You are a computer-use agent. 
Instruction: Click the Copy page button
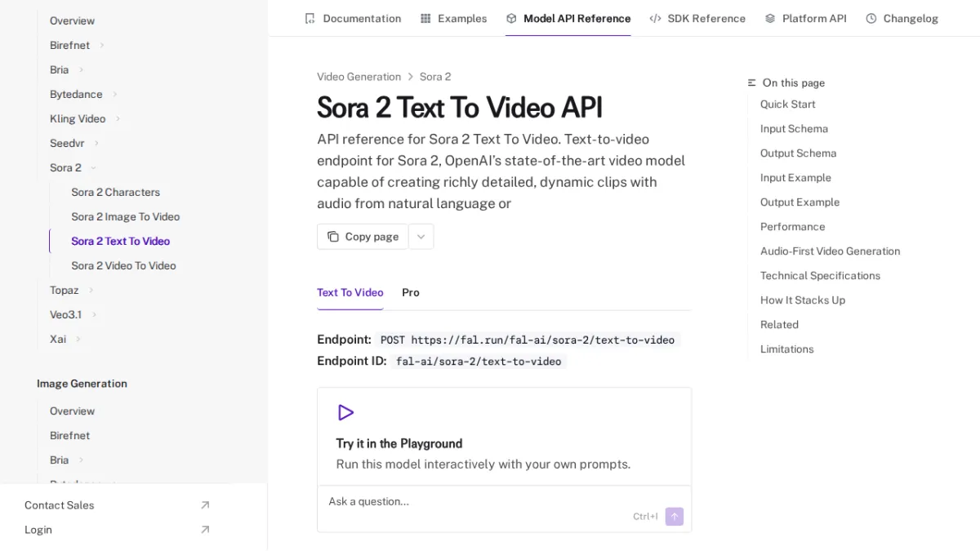tap(363, 237)
